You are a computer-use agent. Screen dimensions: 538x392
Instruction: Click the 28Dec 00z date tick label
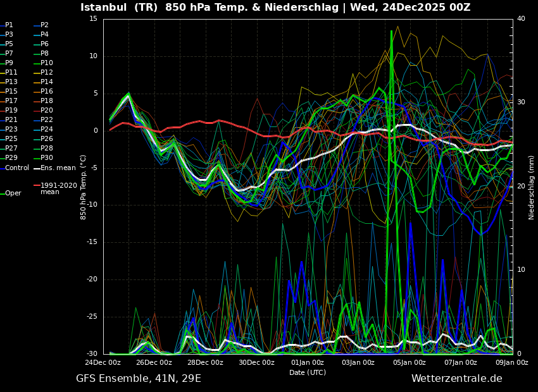206,362
